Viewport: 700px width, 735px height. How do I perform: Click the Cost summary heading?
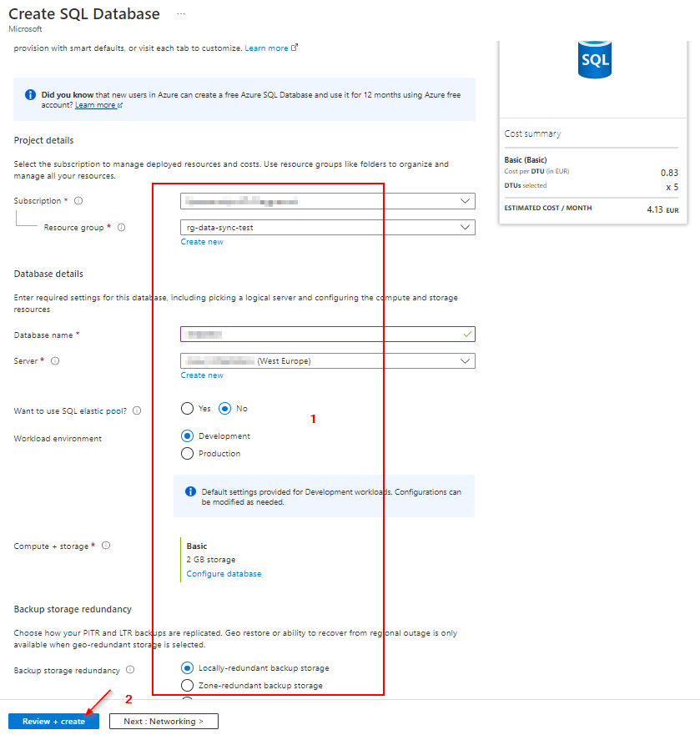coord(532,133)
